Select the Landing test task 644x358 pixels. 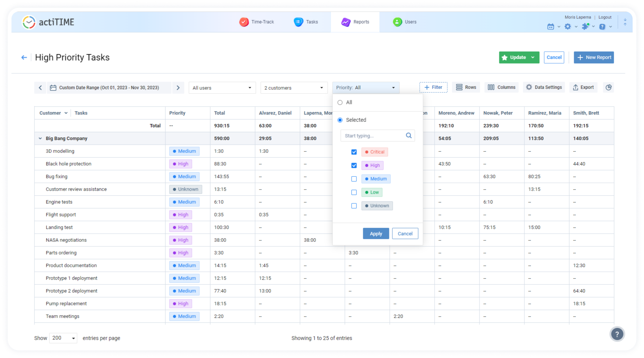click(x=59, y=228)
